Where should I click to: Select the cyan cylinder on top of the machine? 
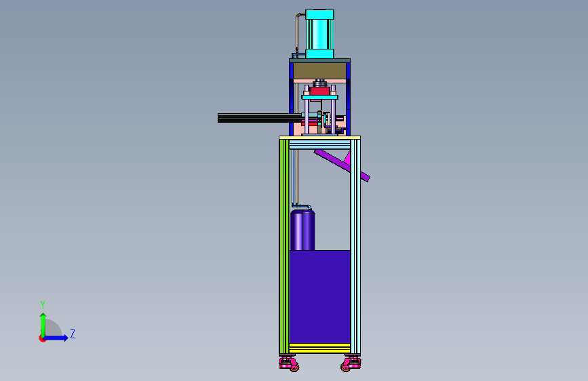319,34
